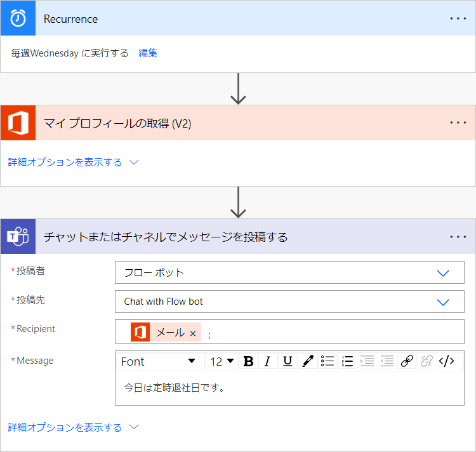This screenshot has height=452, width=476.
Task: Open more options menu on the Teams action
Action: [458, 237]
